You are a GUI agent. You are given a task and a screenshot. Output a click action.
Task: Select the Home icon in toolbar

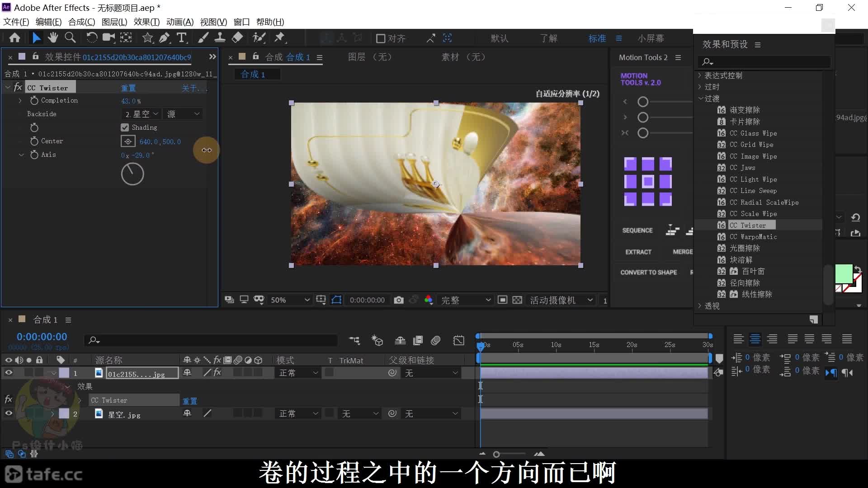(14, 38)
